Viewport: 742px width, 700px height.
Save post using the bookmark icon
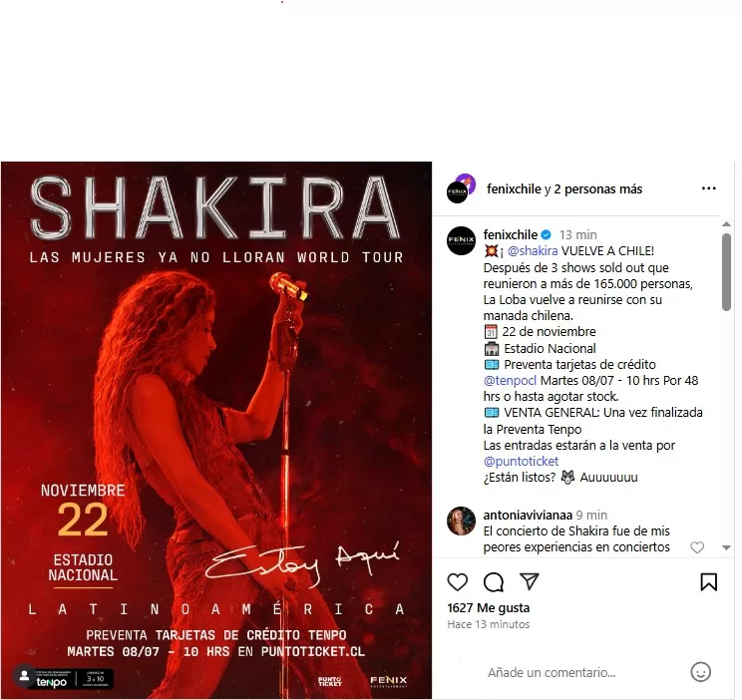(x=708, y=582)
